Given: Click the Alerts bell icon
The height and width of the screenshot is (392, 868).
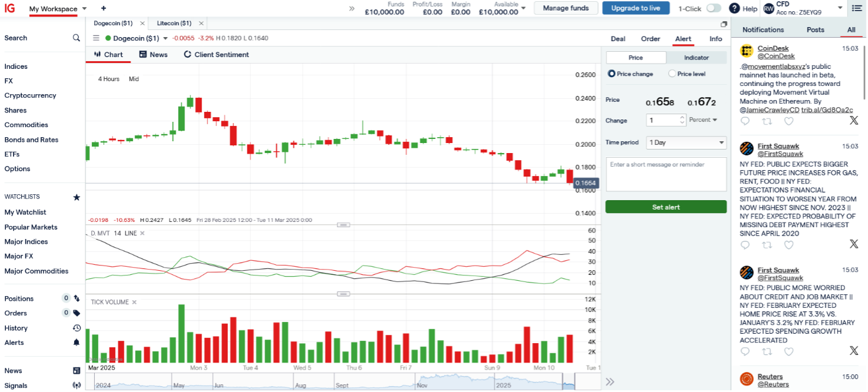Looking at the screenshot, I should click(77, 343).
